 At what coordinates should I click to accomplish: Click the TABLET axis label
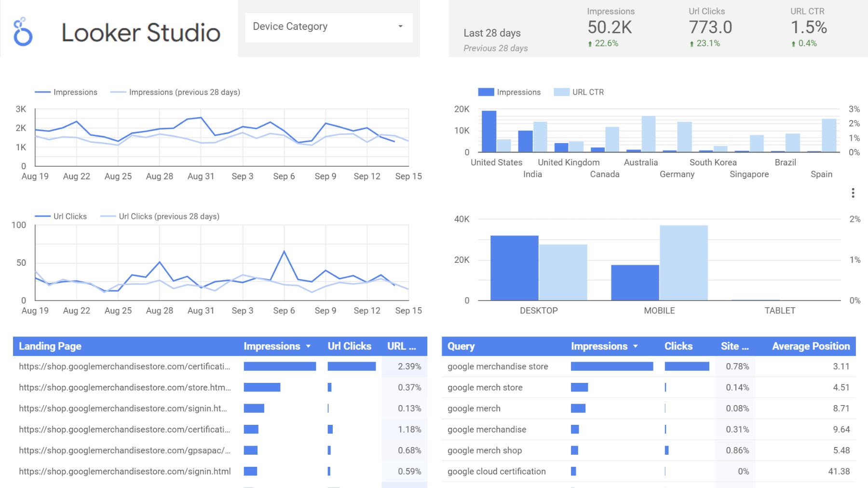click(780, 311)
